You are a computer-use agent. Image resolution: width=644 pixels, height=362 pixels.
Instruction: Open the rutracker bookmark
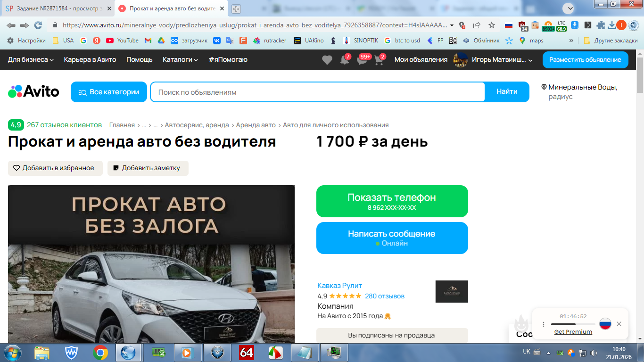(270, 41)
